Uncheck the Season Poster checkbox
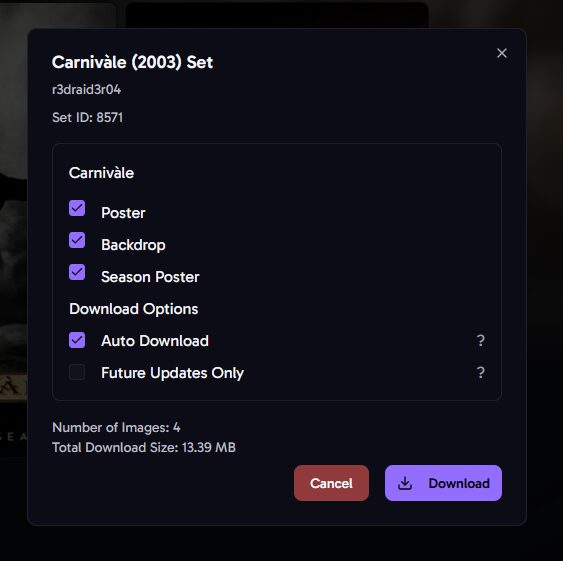Viewport: 563px width, 561px height. (77, 272)
